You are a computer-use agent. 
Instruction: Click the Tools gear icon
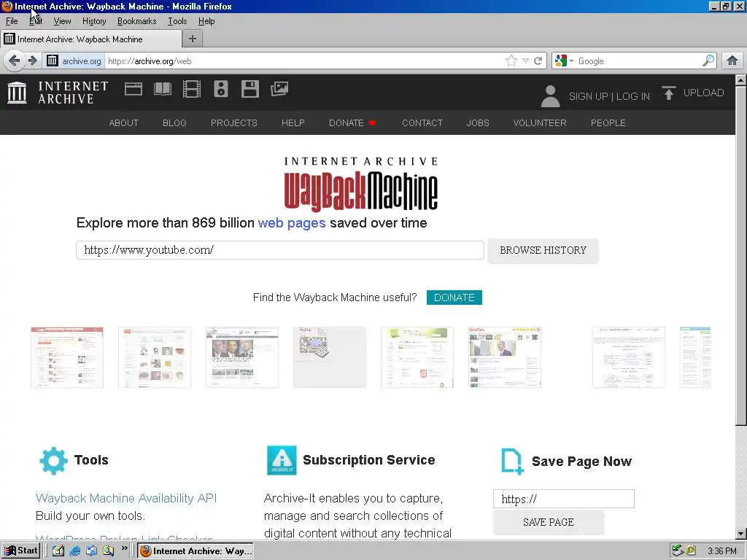(x=53, y=461)
